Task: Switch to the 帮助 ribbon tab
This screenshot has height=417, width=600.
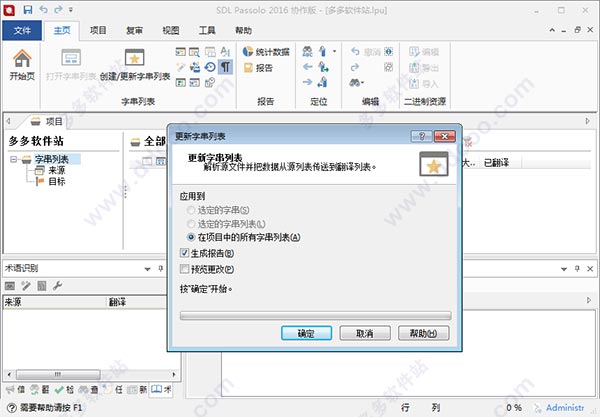Action: 243,30
